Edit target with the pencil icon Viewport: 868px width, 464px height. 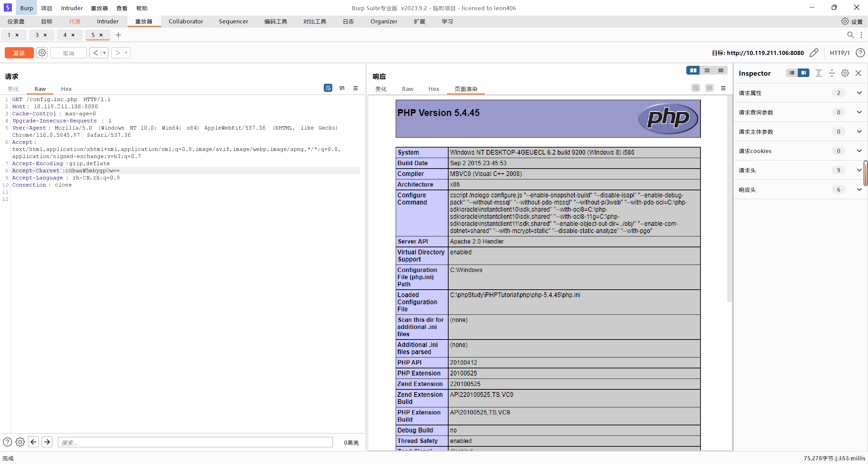[x=814, y=53]
